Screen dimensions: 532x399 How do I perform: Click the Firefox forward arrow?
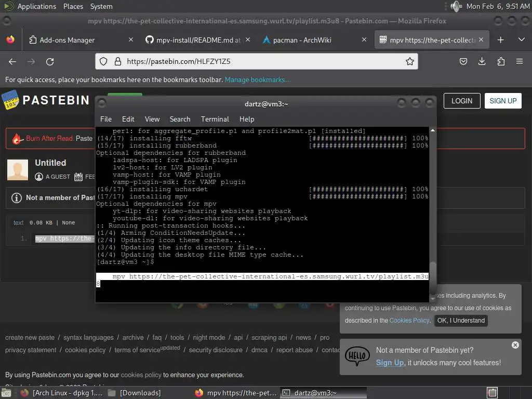[31, 61]
